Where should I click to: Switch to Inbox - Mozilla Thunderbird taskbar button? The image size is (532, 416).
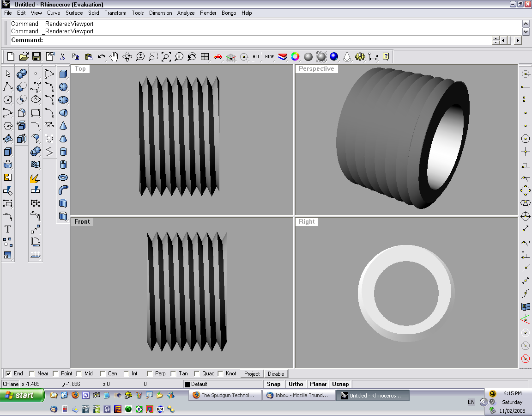(299, 395)
